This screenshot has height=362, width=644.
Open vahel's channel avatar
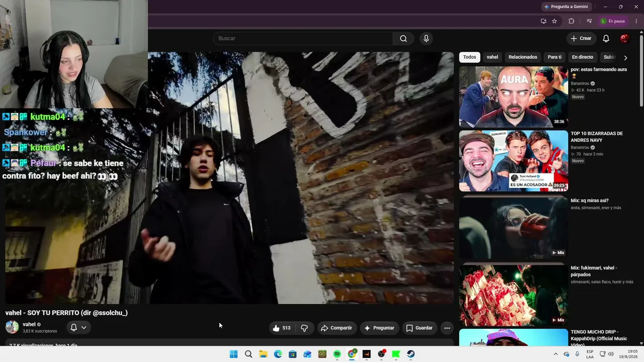(x=12, y=327)
